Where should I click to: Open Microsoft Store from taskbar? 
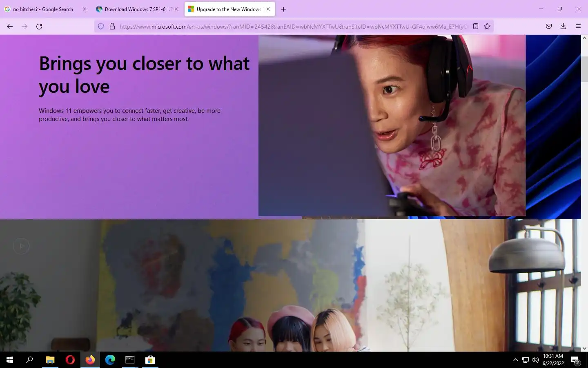[x=150, y=360]
